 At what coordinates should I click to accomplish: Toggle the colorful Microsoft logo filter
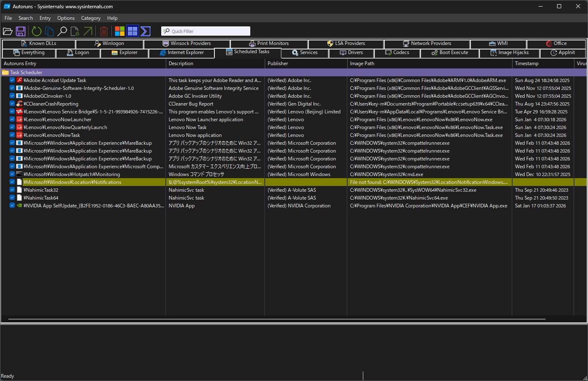coord(120,31)
